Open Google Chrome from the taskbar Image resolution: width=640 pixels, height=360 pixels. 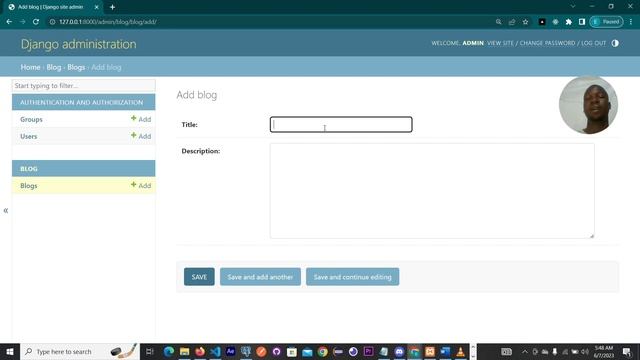click(322, 351)
